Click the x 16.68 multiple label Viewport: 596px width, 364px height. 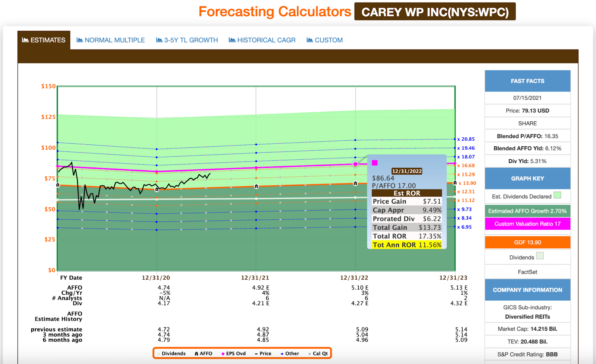coord(466,166)
